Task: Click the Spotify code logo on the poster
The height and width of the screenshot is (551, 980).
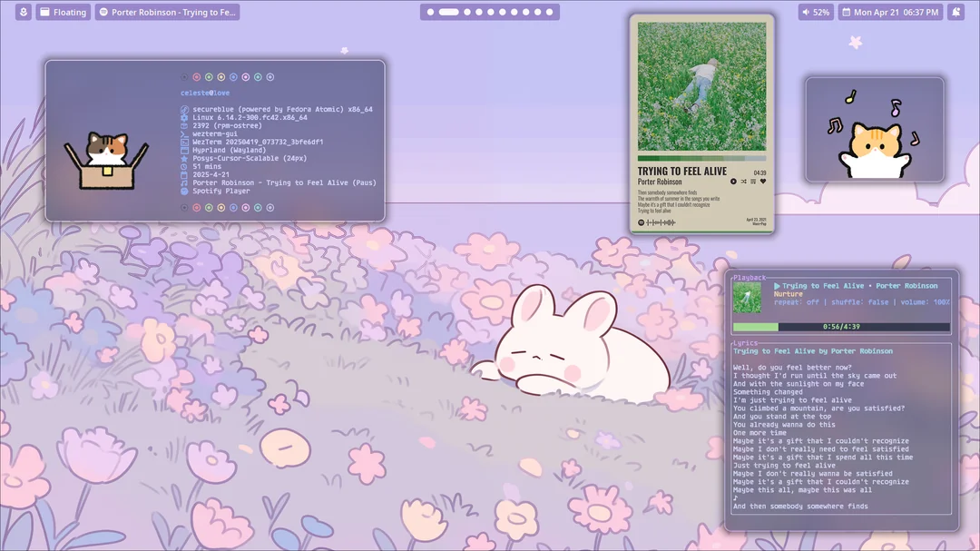Action: coord(641,222)
